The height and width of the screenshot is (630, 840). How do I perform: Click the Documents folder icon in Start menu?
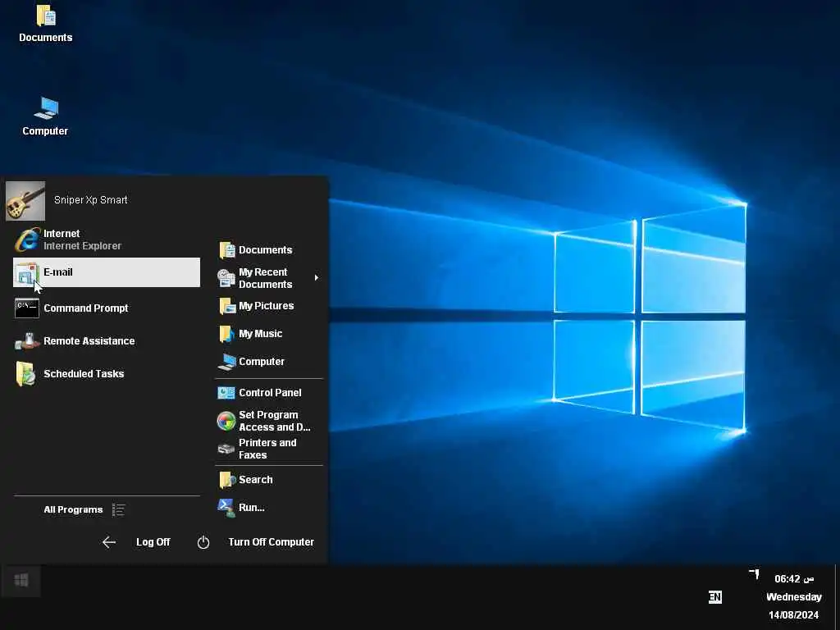(226, 250)
